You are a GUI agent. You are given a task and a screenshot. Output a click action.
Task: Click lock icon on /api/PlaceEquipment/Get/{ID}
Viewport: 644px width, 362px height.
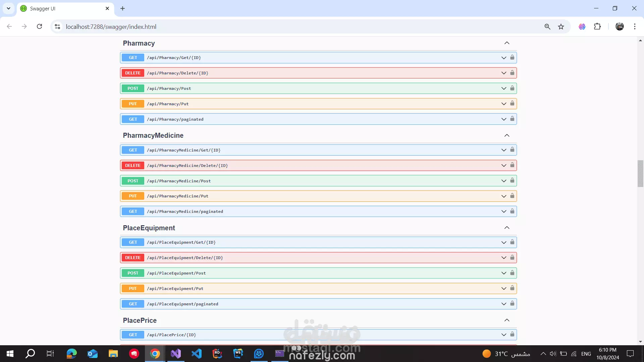(512, 242)
